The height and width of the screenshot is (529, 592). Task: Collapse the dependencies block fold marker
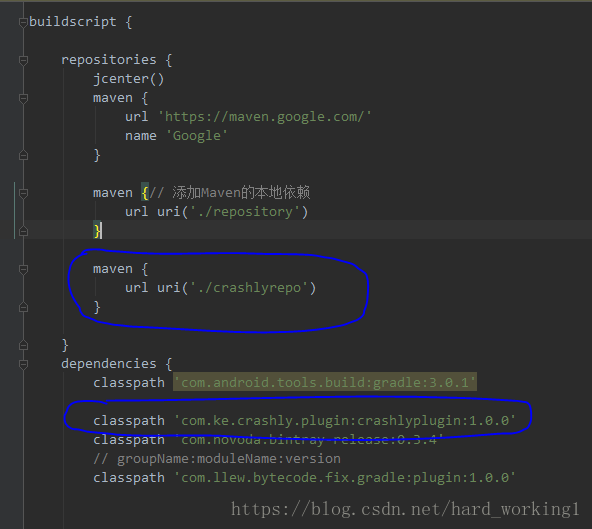[x=23, y=364]
